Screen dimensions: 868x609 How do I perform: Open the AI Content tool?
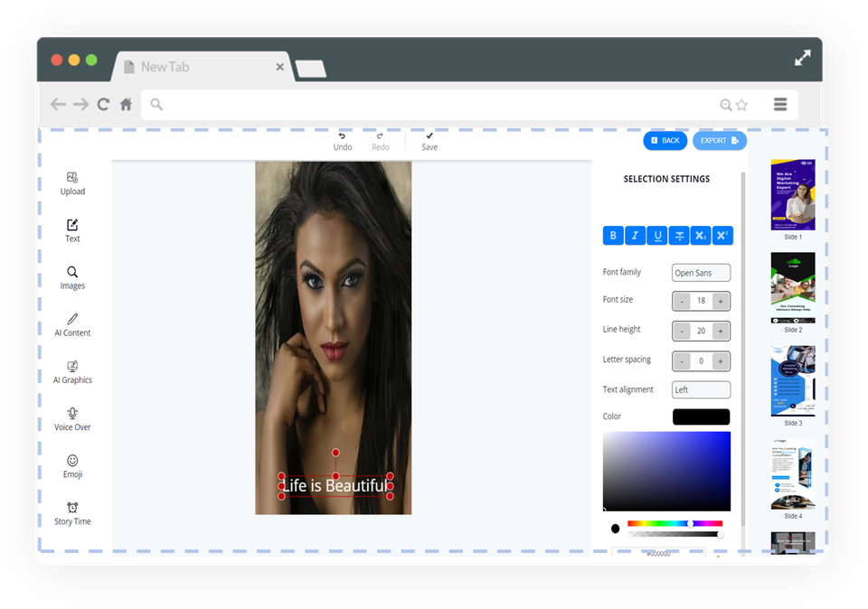coord(72,324)
